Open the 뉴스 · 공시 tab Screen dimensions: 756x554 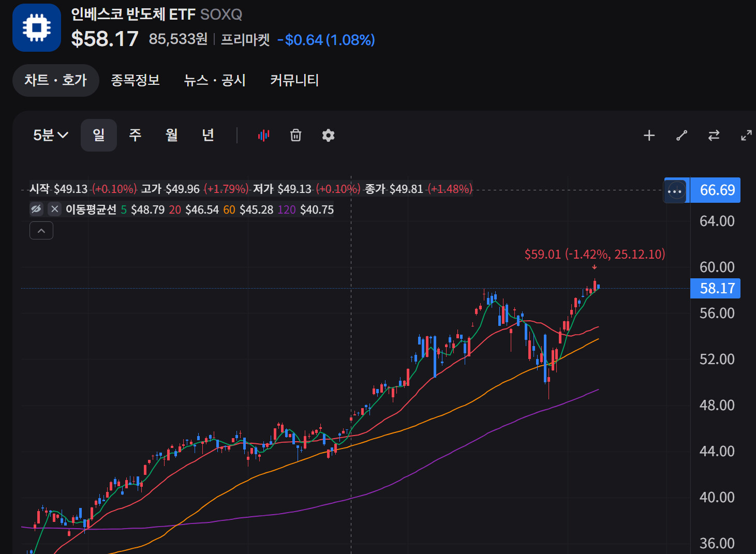coord(215,80)
